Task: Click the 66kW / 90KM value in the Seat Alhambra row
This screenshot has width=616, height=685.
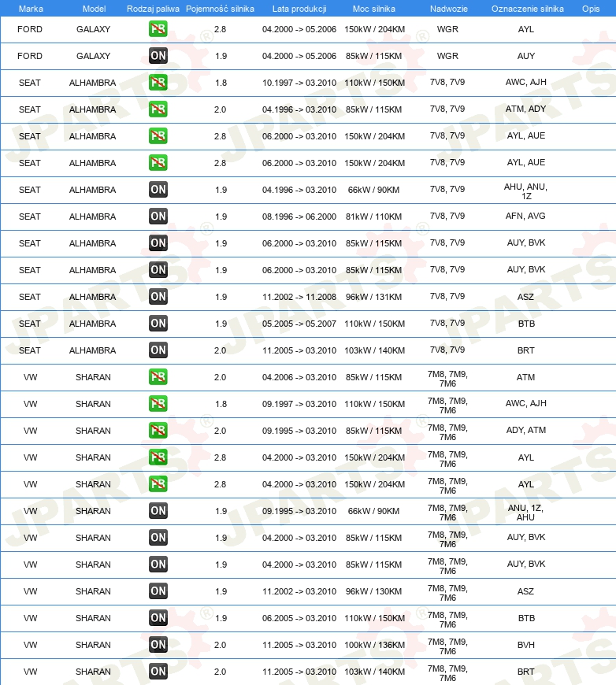Action: 373,190
